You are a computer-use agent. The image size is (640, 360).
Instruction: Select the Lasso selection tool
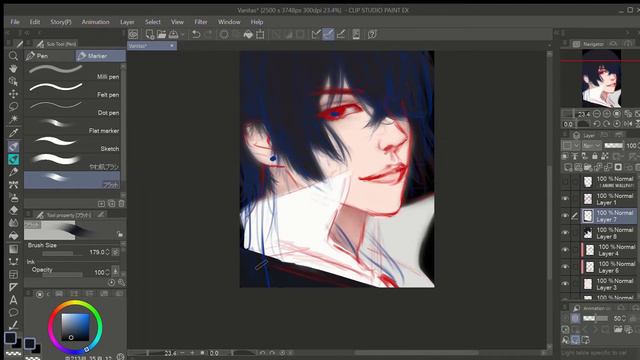click(x=13, y=107)
